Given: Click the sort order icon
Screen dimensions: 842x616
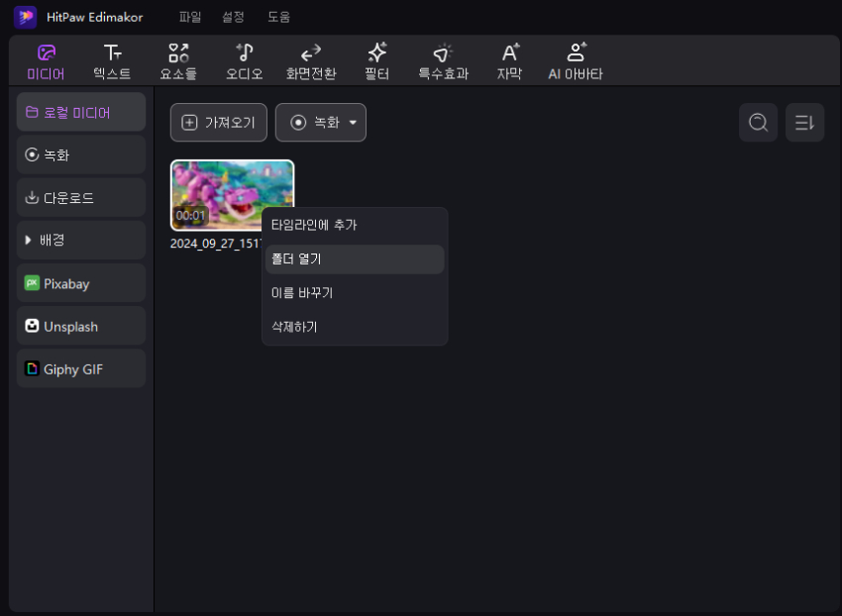Looking at the screenshot, I should [x=804, y=122].
